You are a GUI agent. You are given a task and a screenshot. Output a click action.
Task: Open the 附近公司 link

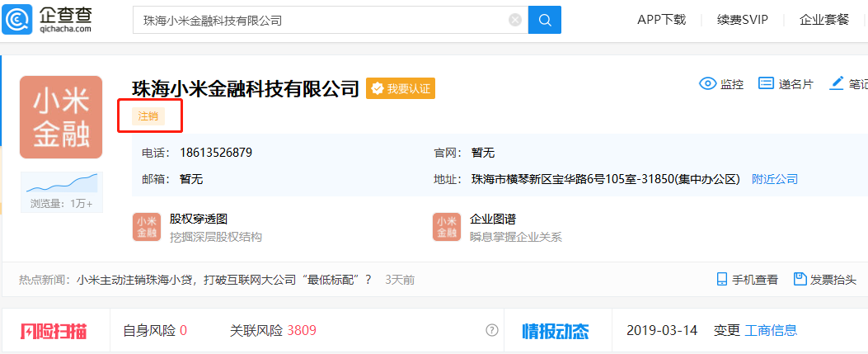click(775, 179)
